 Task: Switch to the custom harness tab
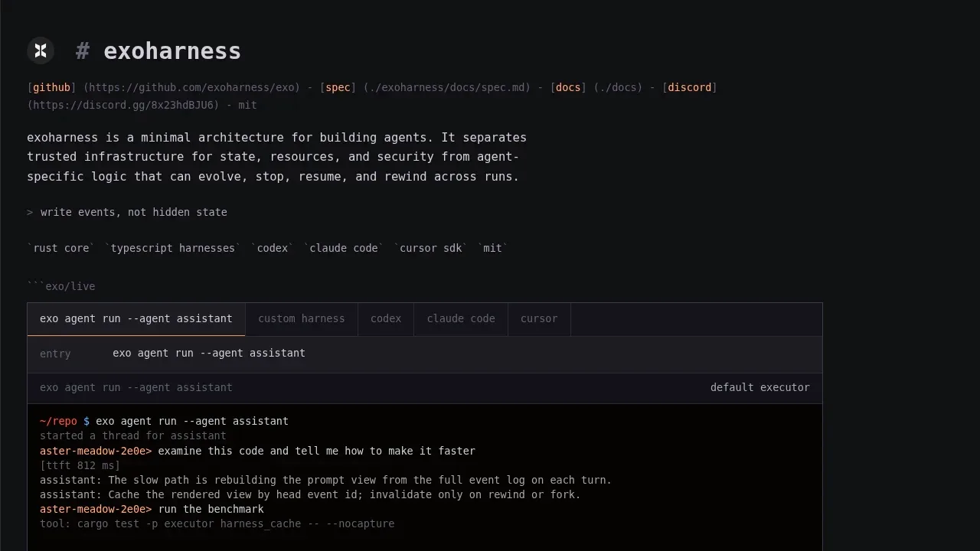click(x=302, y=319)
